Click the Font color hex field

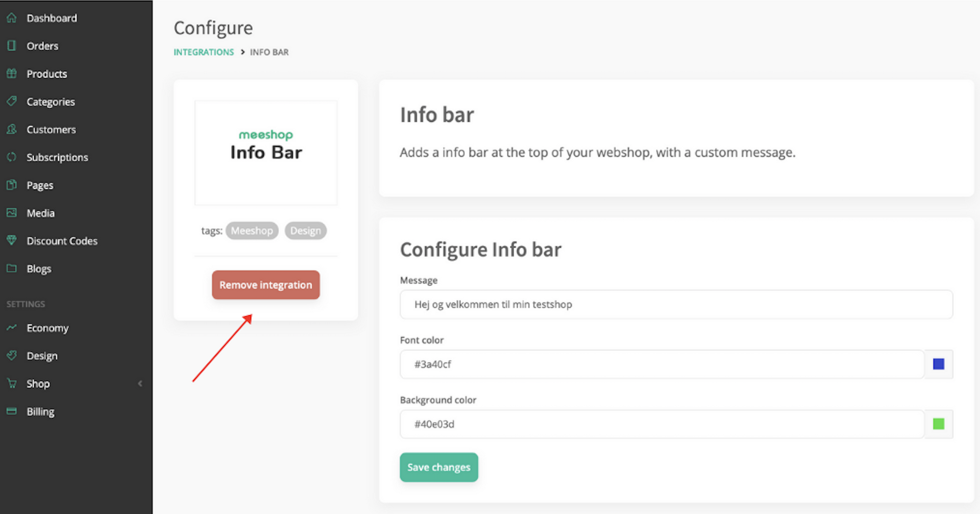click(x=662, y=364)
